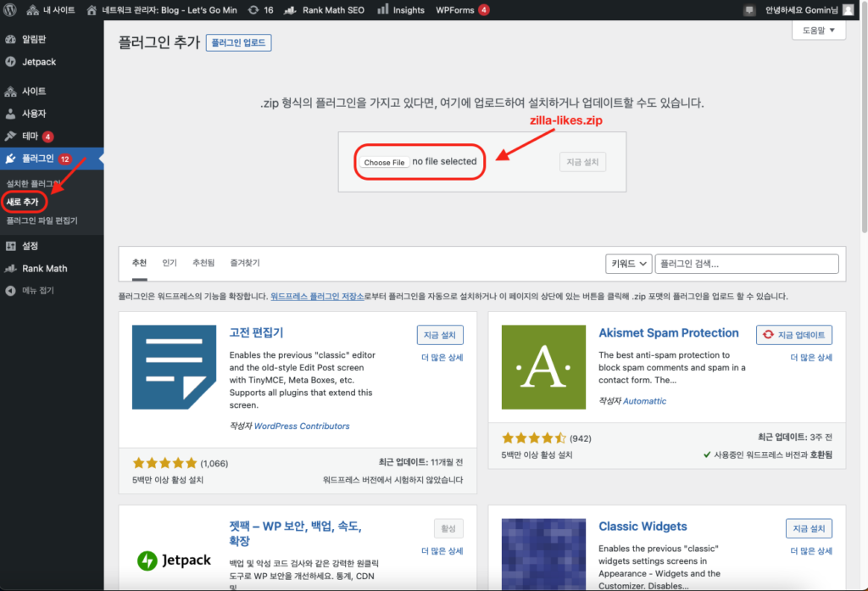Select the Recommended (추천됨) tab

[x=203, y=263]
